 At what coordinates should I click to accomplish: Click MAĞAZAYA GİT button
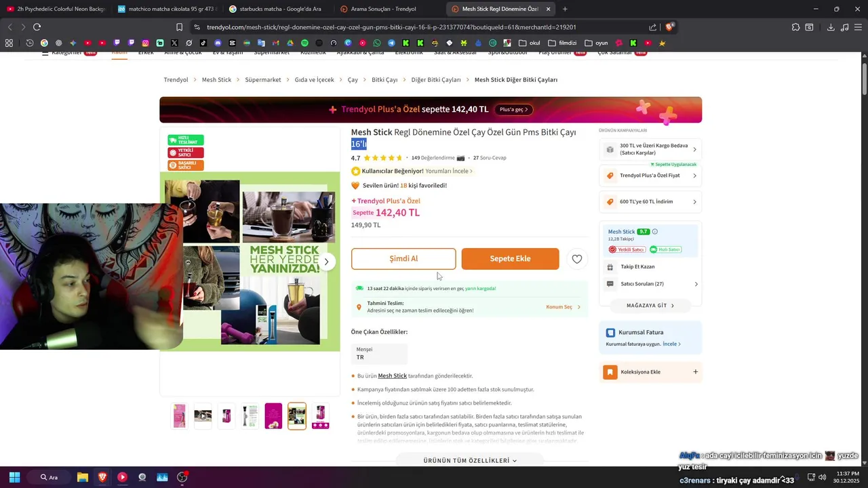click(650, 306)
